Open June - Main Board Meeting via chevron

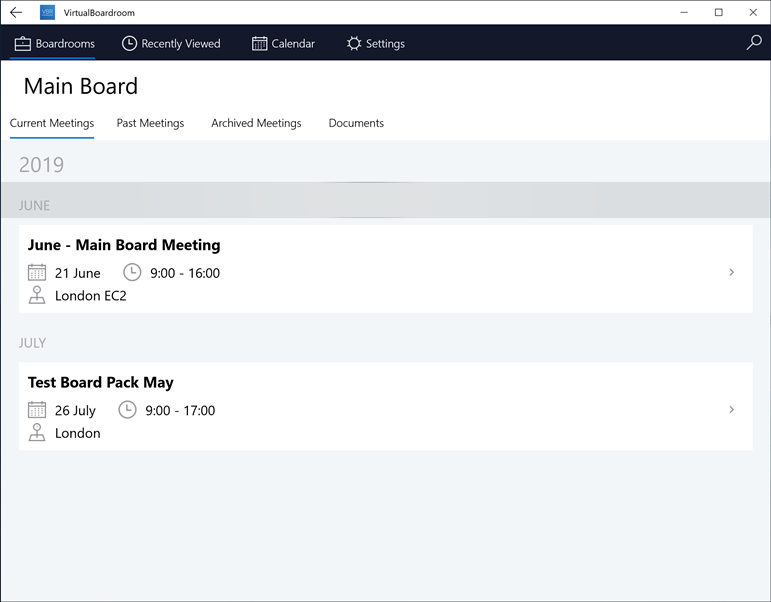[x=732, y=272]
